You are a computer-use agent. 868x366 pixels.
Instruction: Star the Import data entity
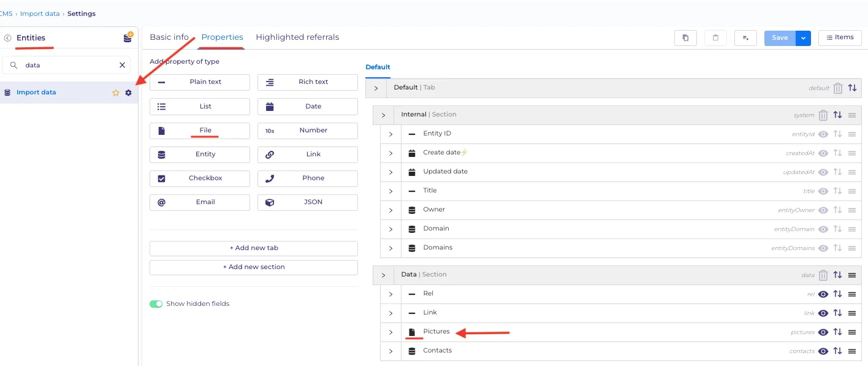pos(116,93)
